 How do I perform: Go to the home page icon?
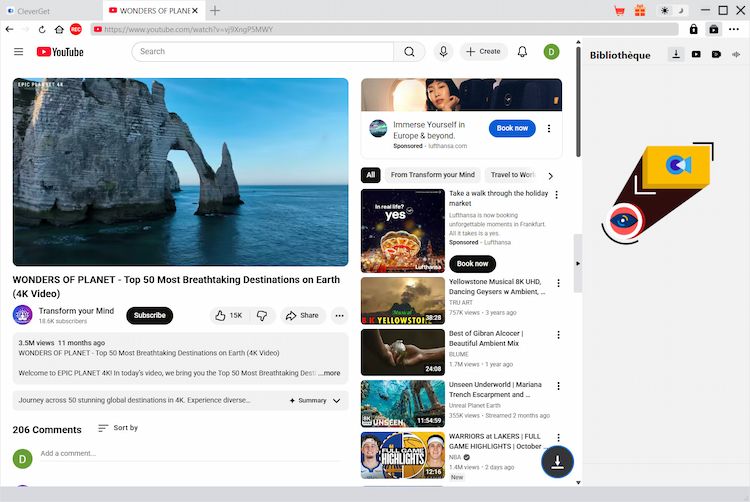point(60,30)
